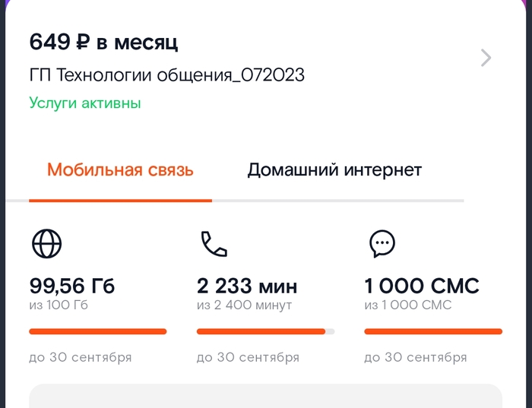Switch to the Мобильная связь tab
Screen dimensions: 532x408
click(x=120, y=169)
